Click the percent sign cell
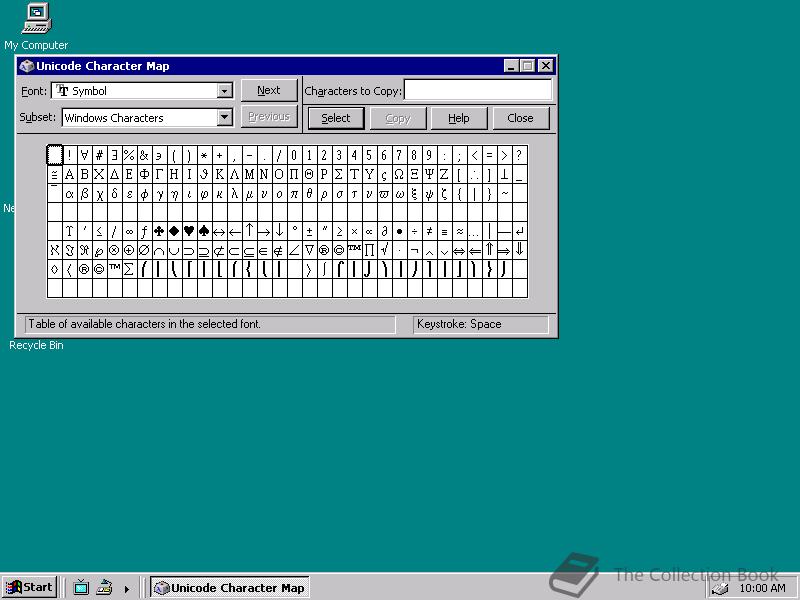This screenshot has width=800, height=600. coord(130,155)
